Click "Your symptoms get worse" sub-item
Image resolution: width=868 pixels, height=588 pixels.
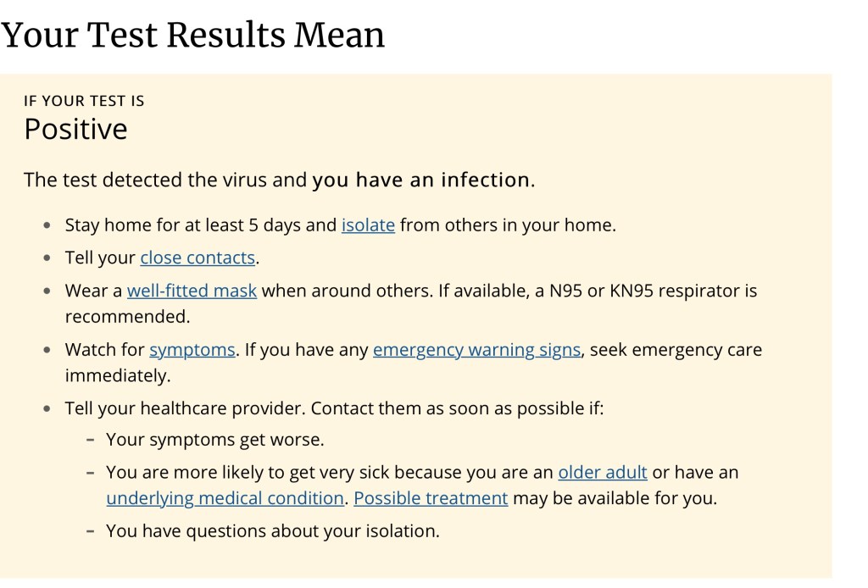[215, 440]
